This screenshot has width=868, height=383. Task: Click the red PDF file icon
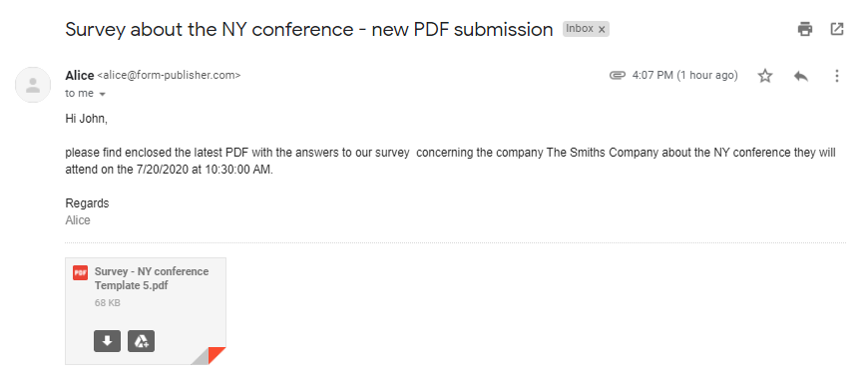coord(80,272)
